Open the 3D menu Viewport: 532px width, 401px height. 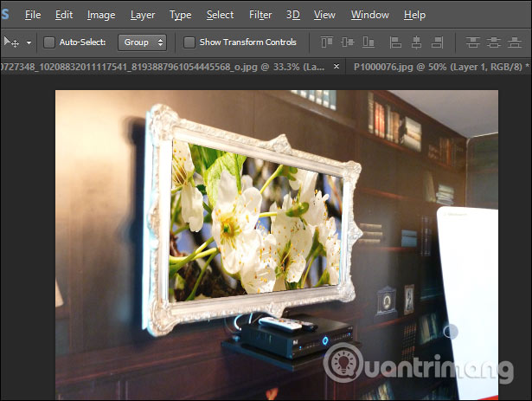tap(292, 15)
